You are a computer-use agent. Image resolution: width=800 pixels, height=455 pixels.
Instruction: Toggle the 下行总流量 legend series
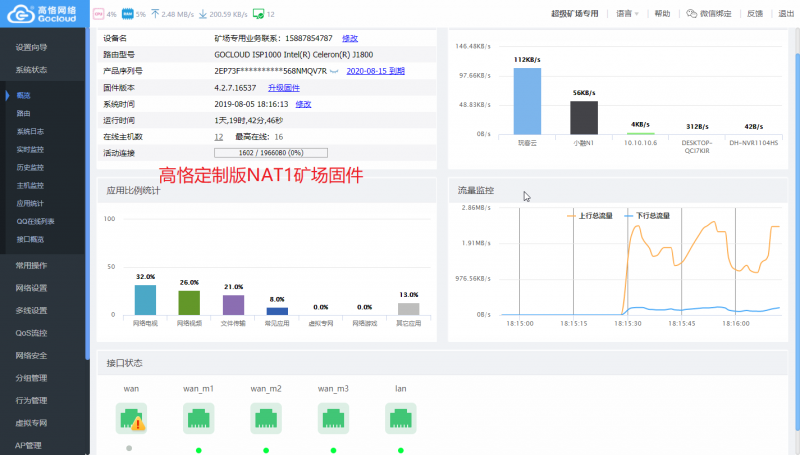point(647,216)
